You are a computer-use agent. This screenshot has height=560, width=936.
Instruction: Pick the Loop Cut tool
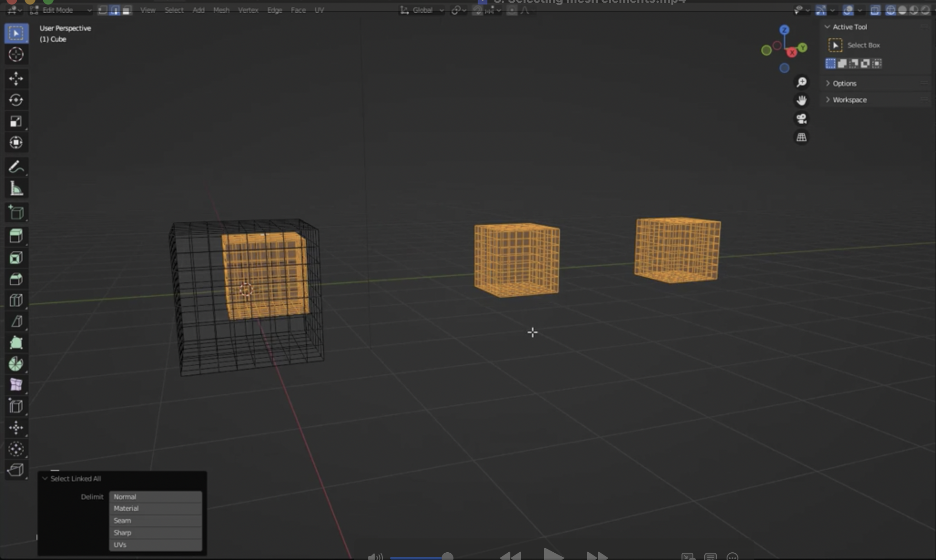click(x=16, y=300)
